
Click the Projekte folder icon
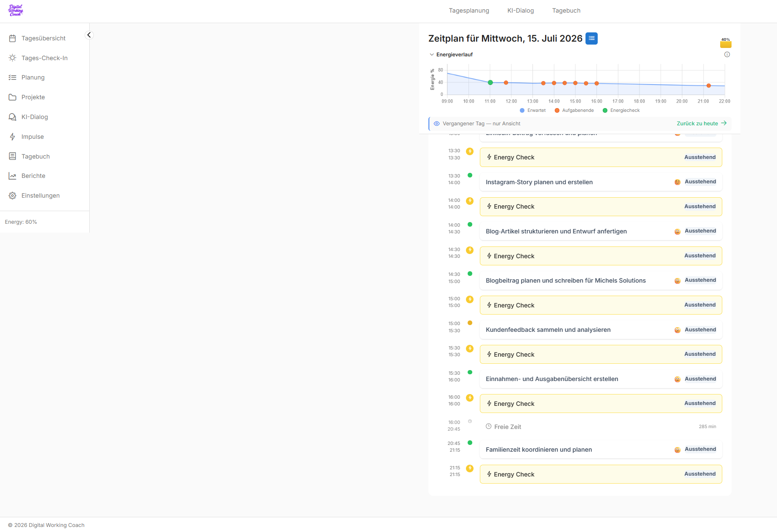13,97
